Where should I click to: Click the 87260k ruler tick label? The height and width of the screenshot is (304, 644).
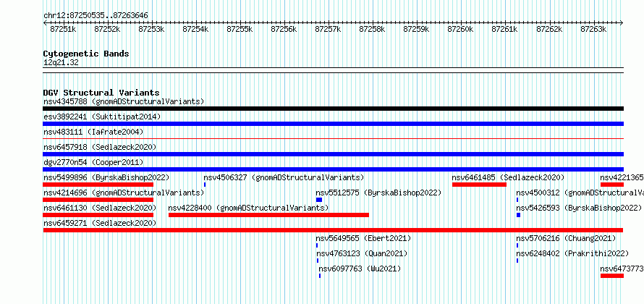[x=460, y=29]
